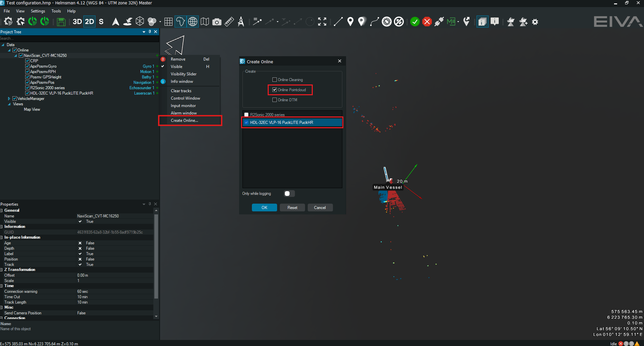Click the single waypoint pin icon
644x346 pixels.
click(x=350, y=22)
